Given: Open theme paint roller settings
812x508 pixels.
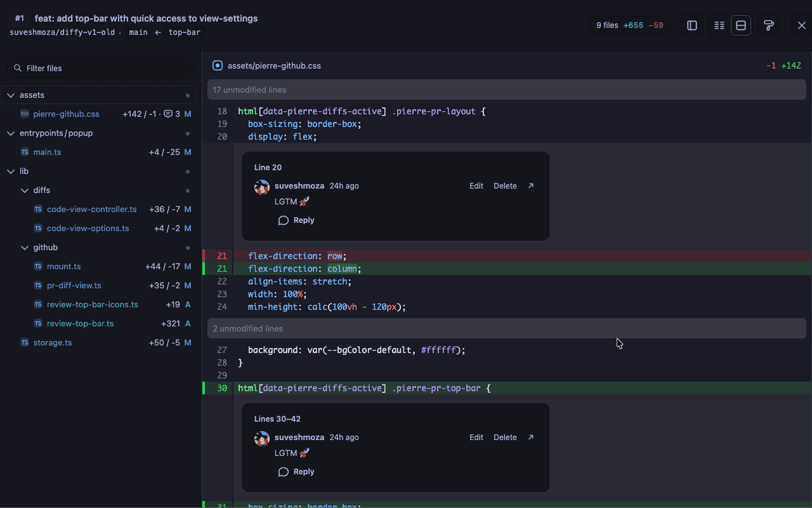Looking at the screenshot, I should coord(769,25).
